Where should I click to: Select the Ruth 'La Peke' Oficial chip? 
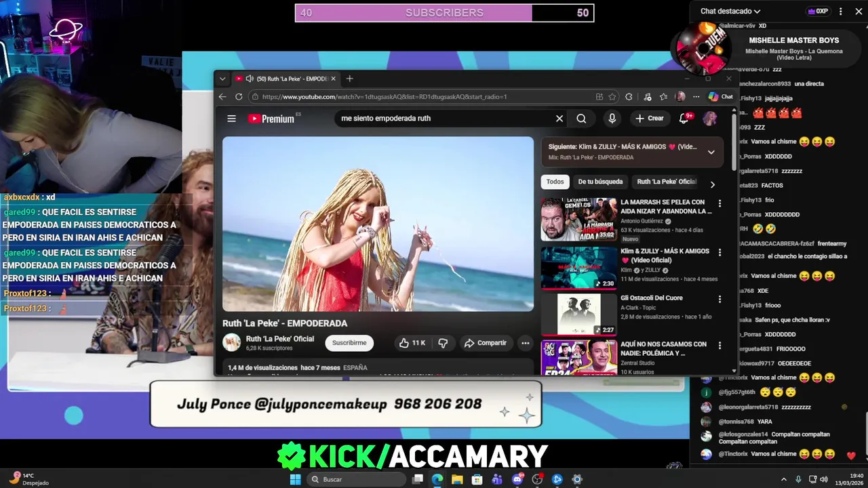tap(667, 182)
